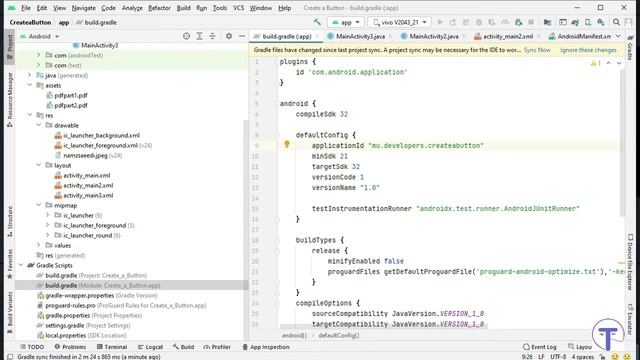Click UTF-8 encoding in status bar

(x=558, y=356)
